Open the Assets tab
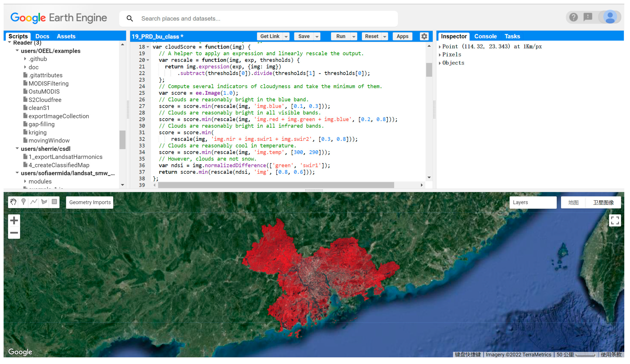This screenshot has width=630, height=364. coord(66,36)
